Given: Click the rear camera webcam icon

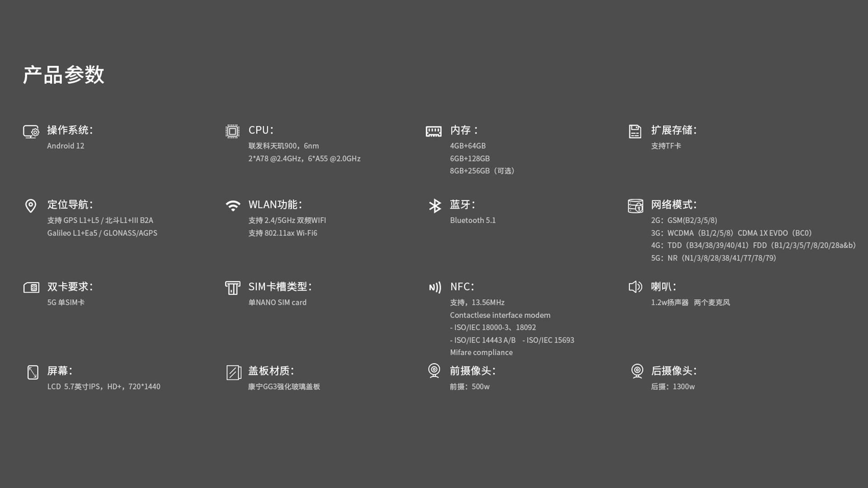Looking at the screenshot, I should pos(637,371).
